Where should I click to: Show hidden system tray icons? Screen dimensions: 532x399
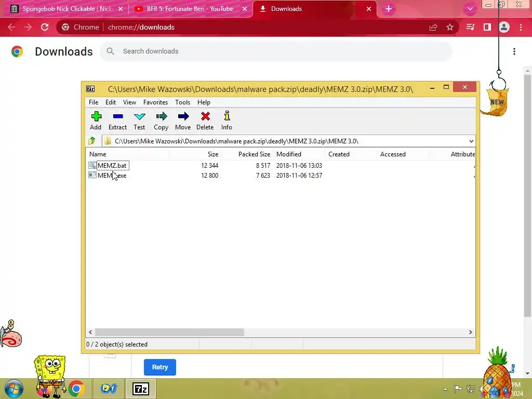pos(445,389)
